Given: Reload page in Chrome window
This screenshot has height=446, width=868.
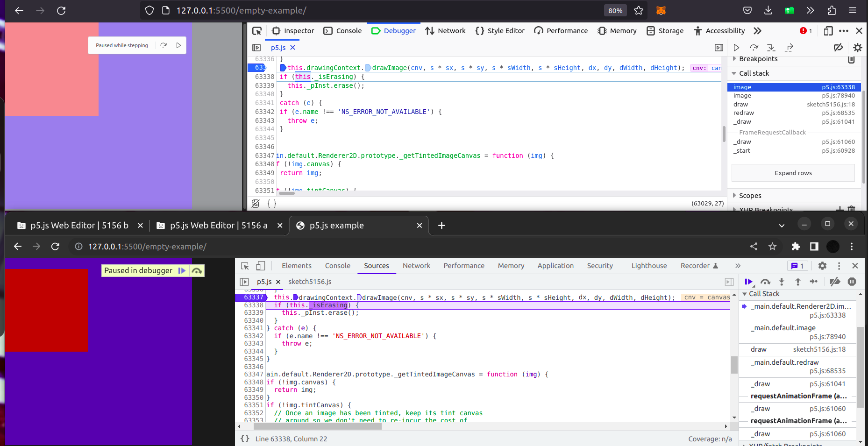Looking at the screenshot, I should [x=55, y=247].
